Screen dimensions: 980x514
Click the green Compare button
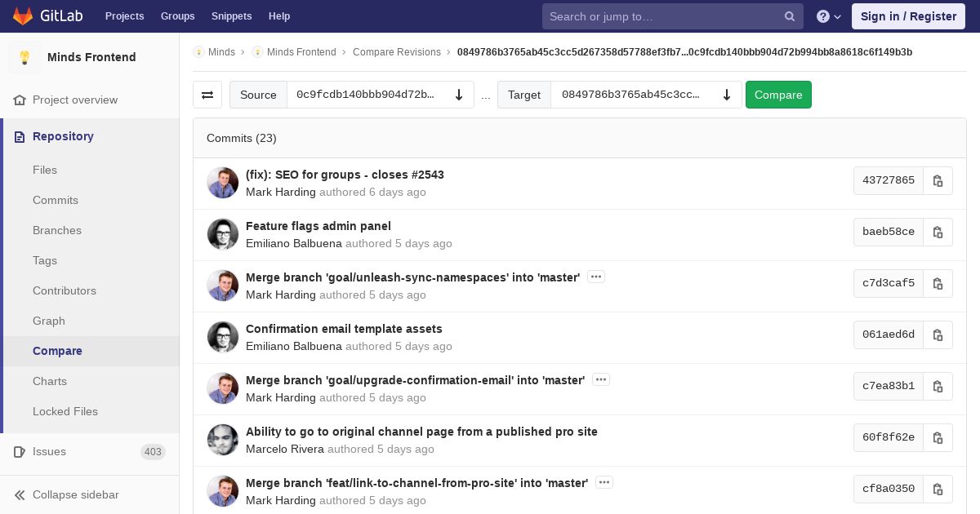point(778,95)
